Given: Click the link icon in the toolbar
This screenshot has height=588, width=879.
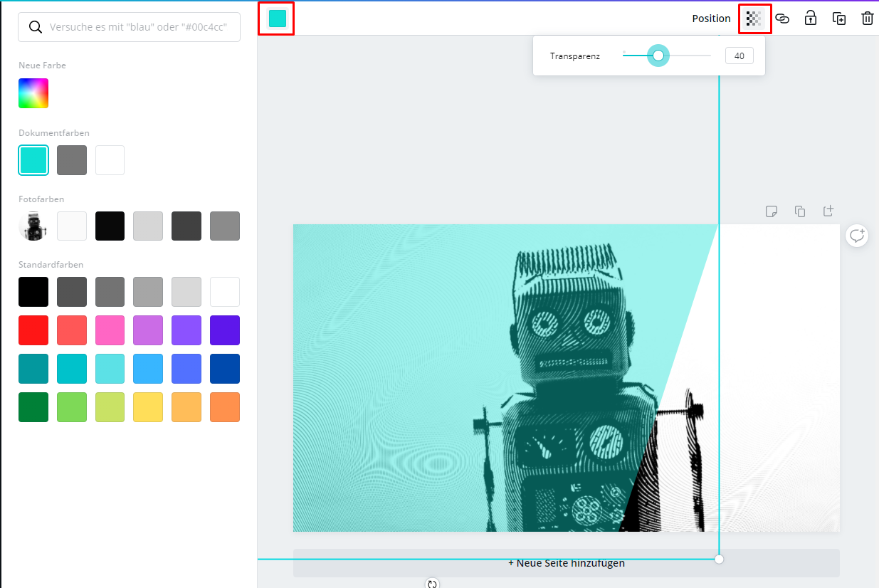Looking at the screenshot, I should click(x=782, y=19).
